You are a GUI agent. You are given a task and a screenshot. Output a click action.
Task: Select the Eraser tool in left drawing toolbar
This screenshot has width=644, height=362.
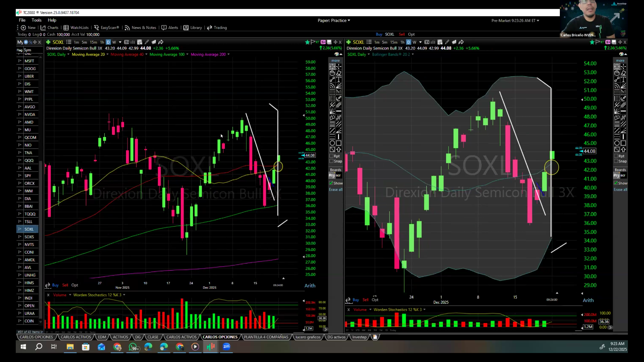pyautogui.click(x=339, y=73)
